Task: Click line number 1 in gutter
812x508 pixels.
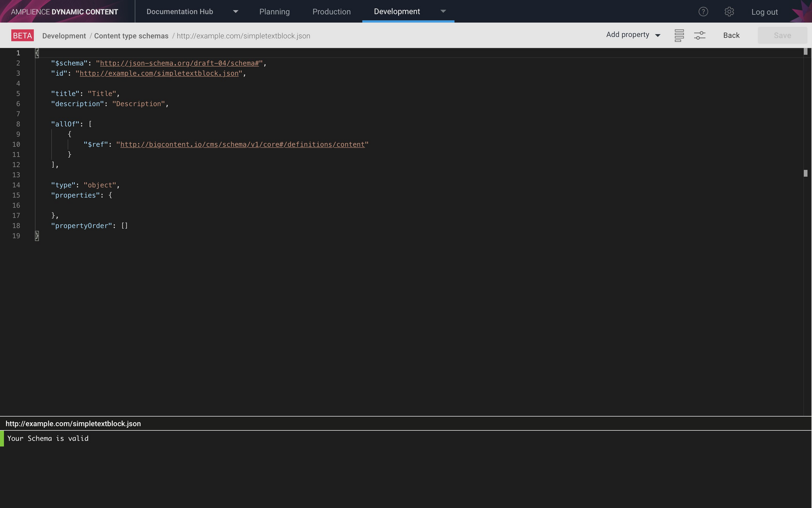Action: (18, 53)
